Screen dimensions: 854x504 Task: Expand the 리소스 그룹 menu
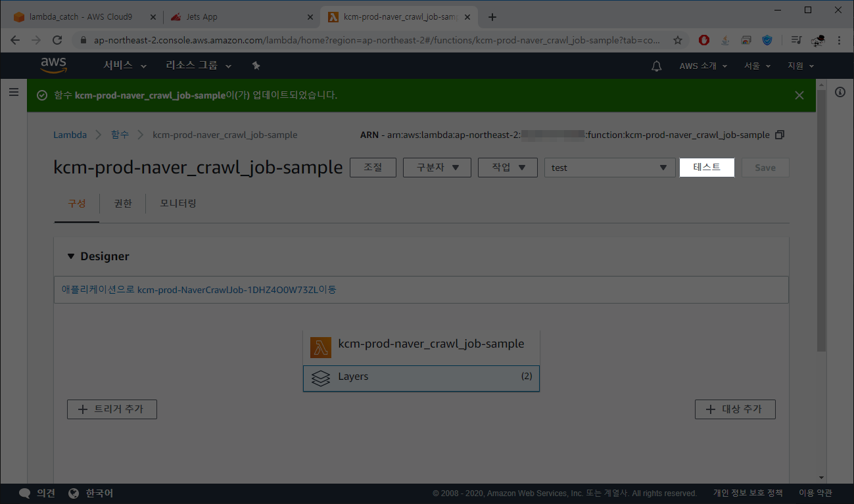[199, 66]
